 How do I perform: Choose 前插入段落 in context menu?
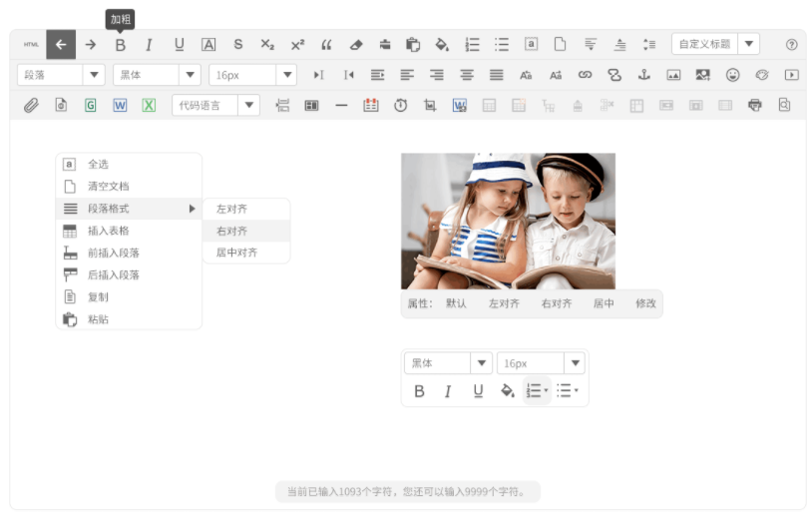129,254
